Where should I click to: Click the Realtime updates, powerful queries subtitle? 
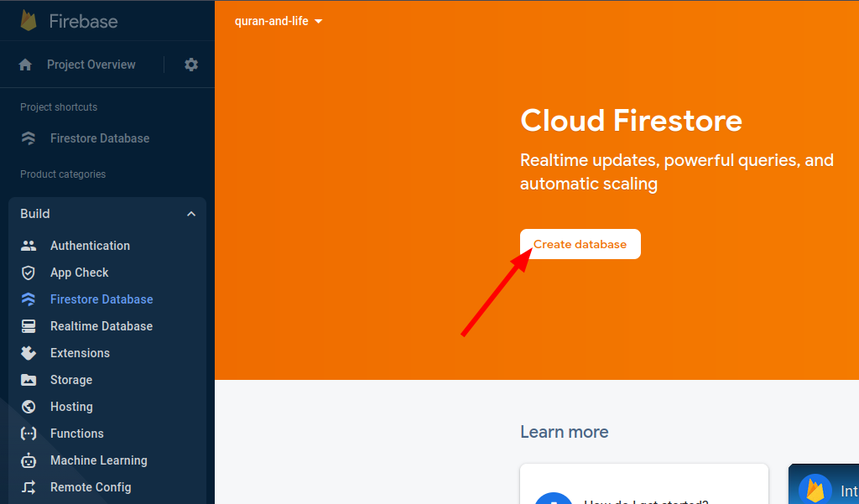point(677,172)
